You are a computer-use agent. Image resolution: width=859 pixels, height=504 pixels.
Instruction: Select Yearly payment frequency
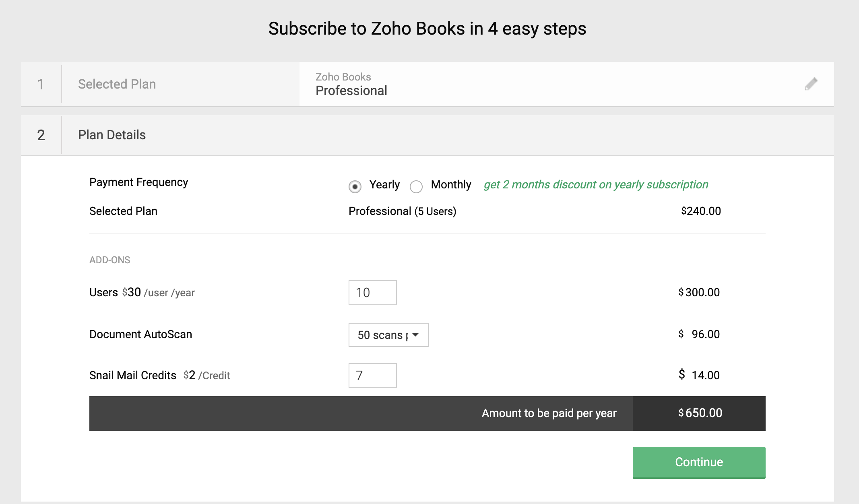pyautogui.click(x=355, y=186)
